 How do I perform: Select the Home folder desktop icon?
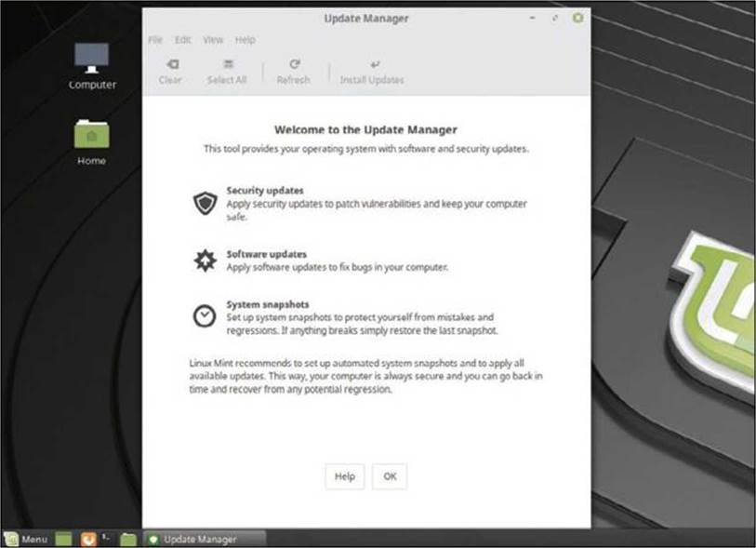pyautogui.click(x=92, y=142)
